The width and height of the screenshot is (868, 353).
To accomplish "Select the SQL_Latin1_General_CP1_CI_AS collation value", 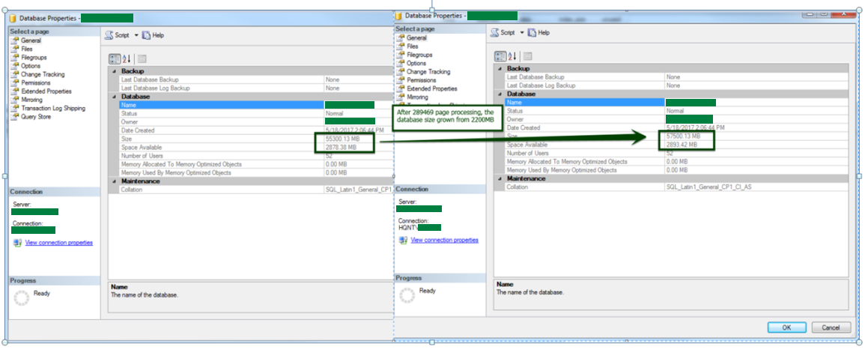I will [709, 187].
